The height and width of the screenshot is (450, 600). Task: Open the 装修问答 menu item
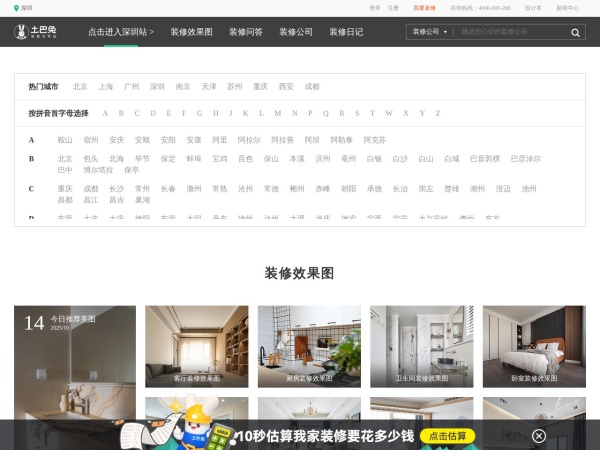coord(245,32)
